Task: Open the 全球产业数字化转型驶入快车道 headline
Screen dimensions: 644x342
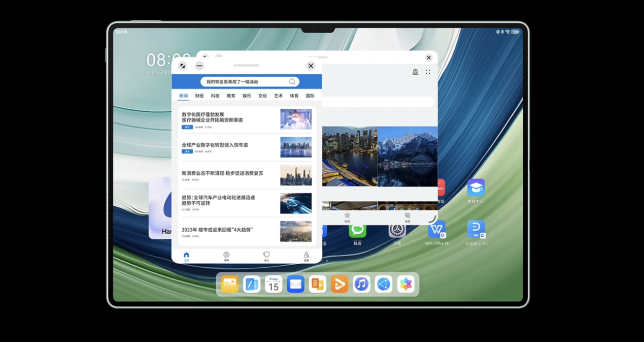Action: 215,145
